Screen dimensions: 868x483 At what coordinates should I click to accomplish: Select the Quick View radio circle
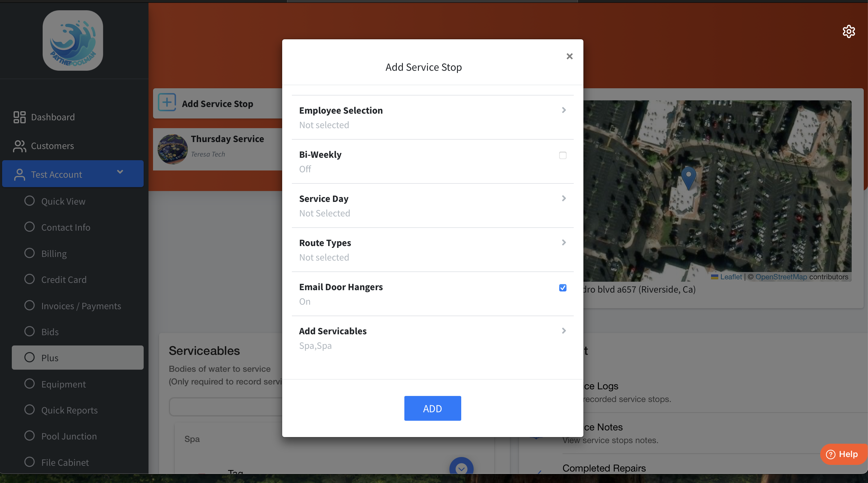pos(30,201)
